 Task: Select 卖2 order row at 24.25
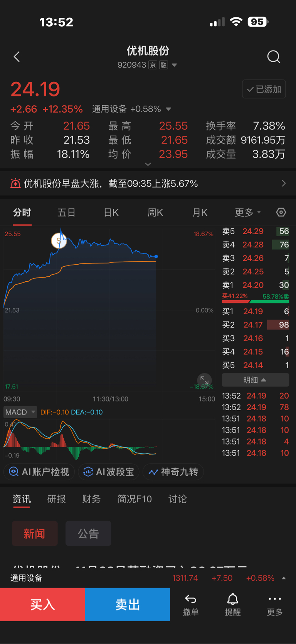(x=255, y=272)
